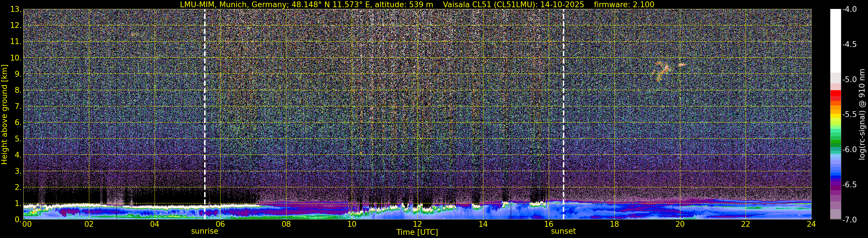Select the "sunset" label below the time axis

(563, 231)
